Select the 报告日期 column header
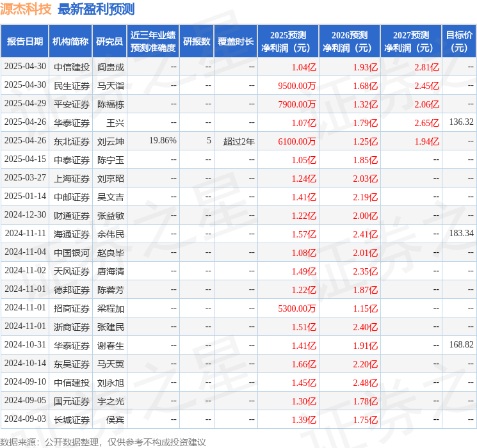The width and height of the screenshot is (477, 448). (x=25, y=42)
